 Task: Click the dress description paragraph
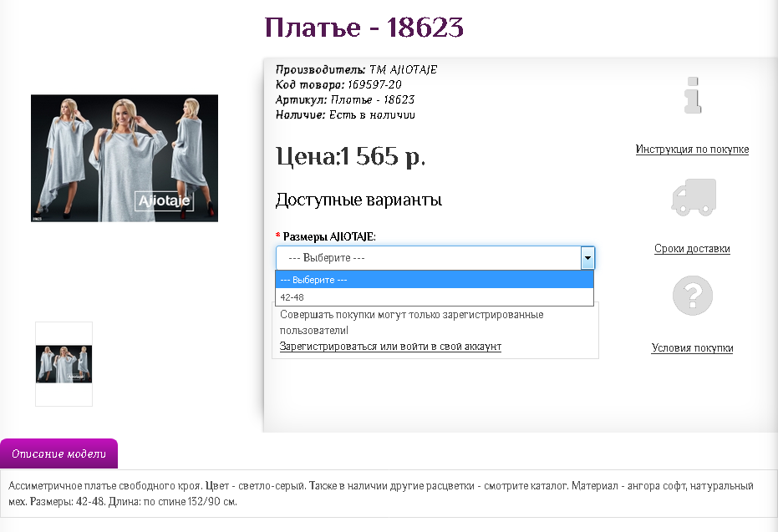pos(381,494)
